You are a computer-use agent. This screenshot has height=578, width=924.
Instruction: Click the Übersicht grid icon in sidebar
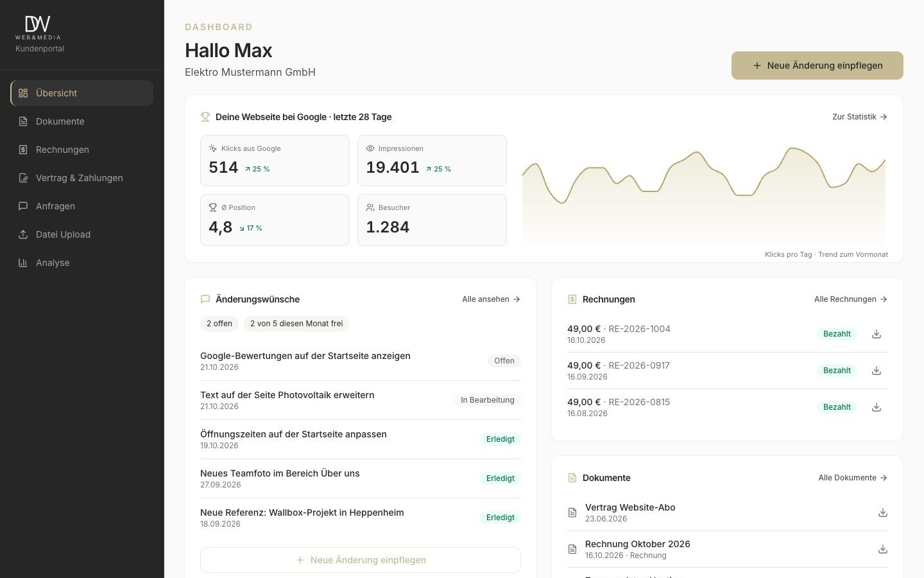[23, 93]
